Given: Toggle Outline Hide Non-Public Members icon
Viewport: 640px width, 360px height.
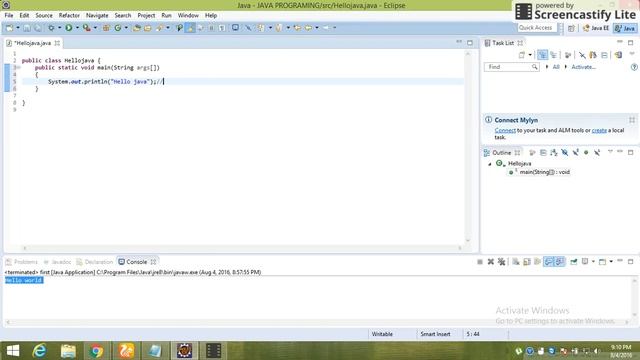Looking at the screenshot, I should pos(586,153).
